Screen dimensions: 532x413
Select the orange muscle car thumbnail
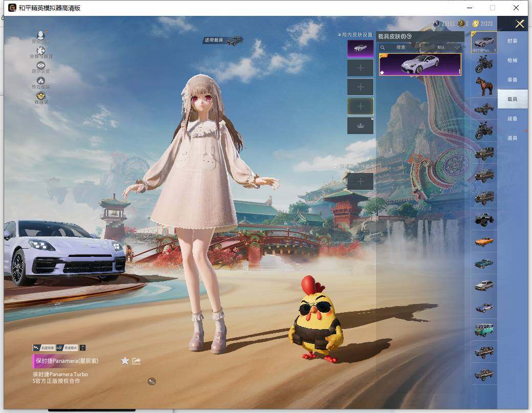[x=483, y=241]
